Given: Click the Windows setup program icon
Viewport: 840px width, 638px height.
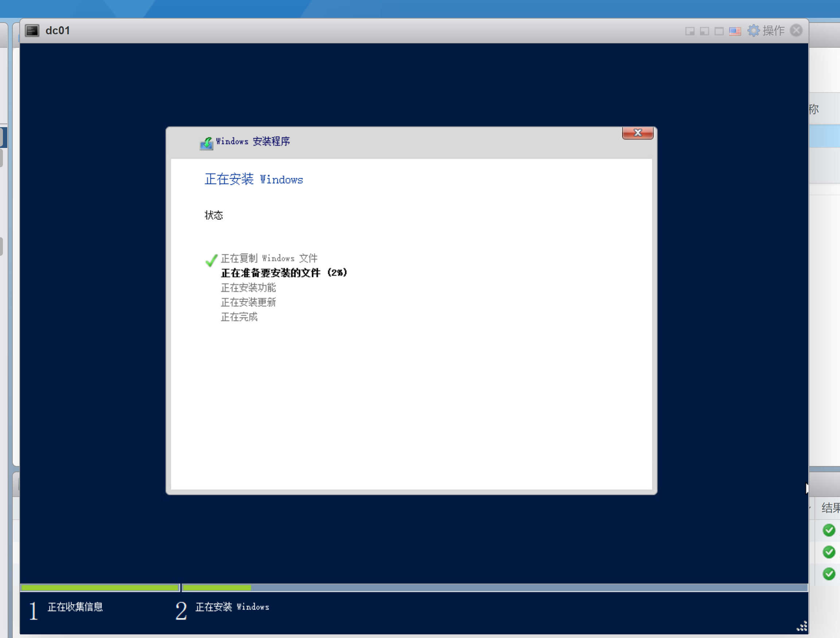Looking at the screenshot, I should click(x=206, y=143).
